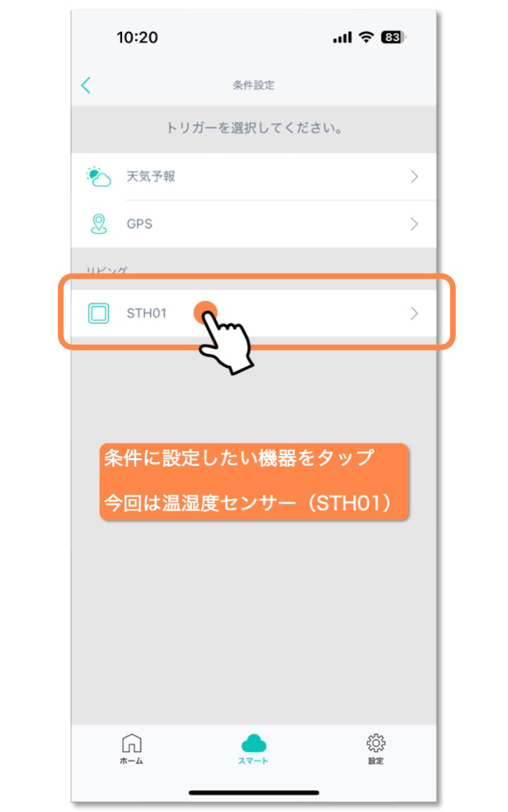Tap the GPS location pin icon
Viewport: 508px width, 812px height.
[99, 223]
